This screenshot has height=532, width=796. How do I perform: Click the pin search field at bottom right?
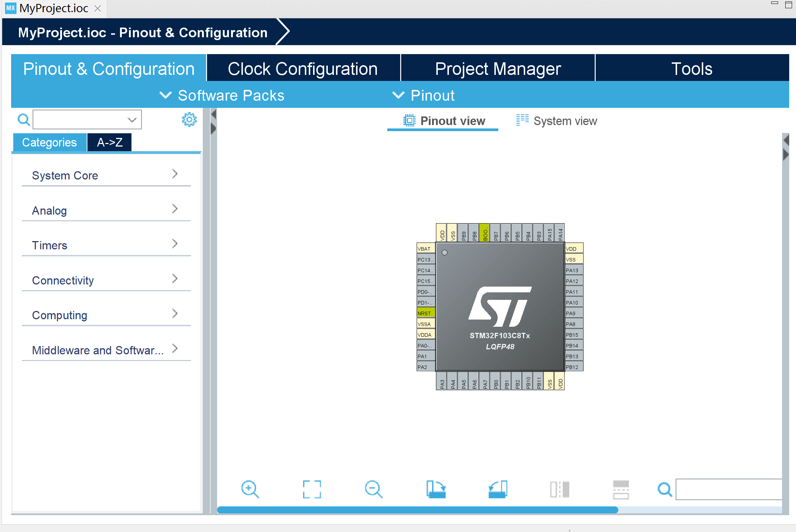tap(729, 489)
